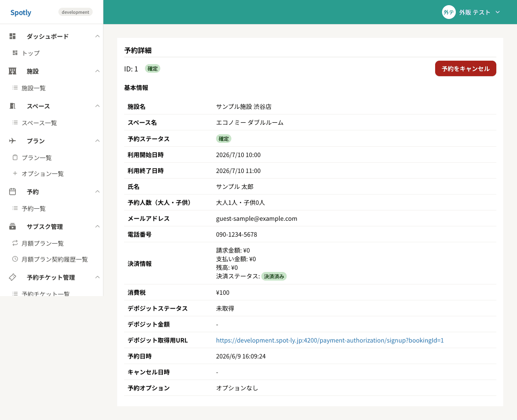The width and height of the screenshot is (517, 420).
Task: Click the 確定 badge next to ID: 1
Action: 153,68
